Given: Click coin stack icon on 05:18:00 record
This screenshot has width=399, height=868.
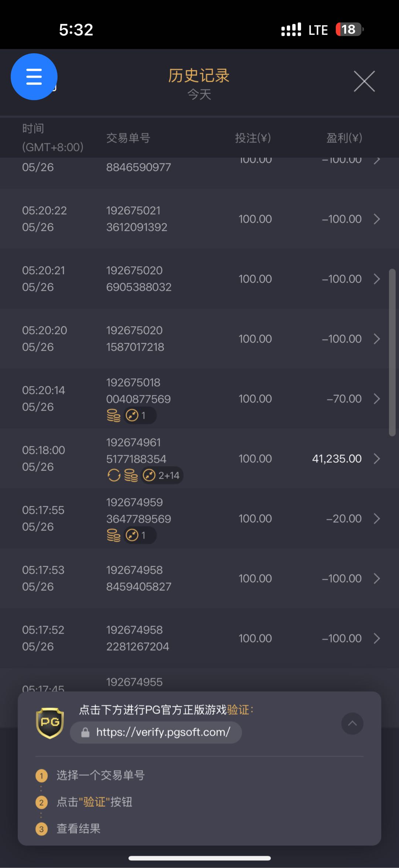Looking at the screenshot, I should coord(131,475).
